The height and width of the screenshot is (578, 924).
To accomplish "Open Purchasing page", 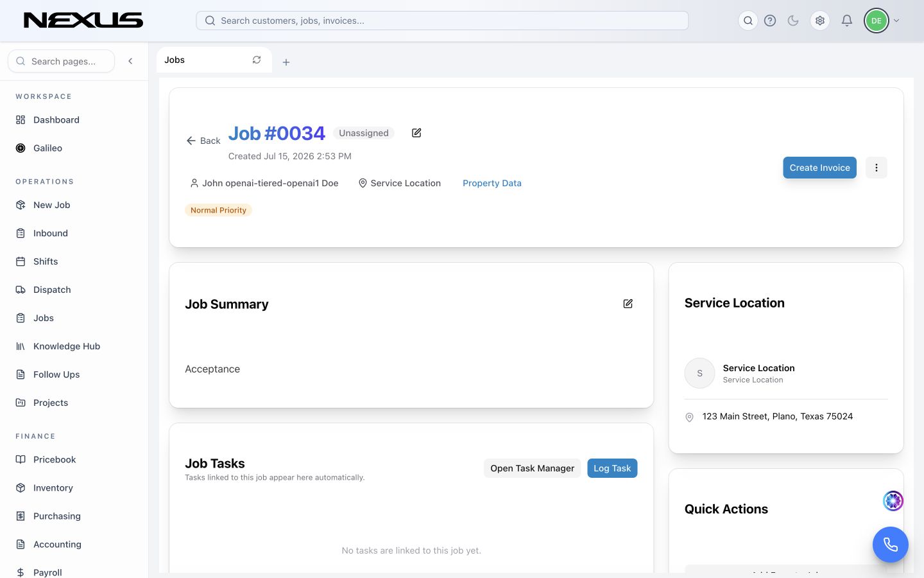I will coord(57,516).
